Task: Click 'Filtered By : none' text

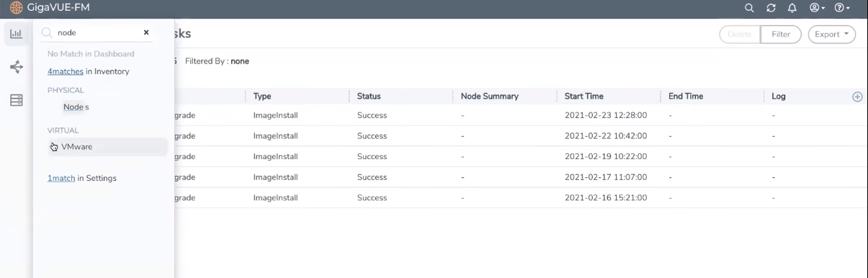Action: (217, 61)
